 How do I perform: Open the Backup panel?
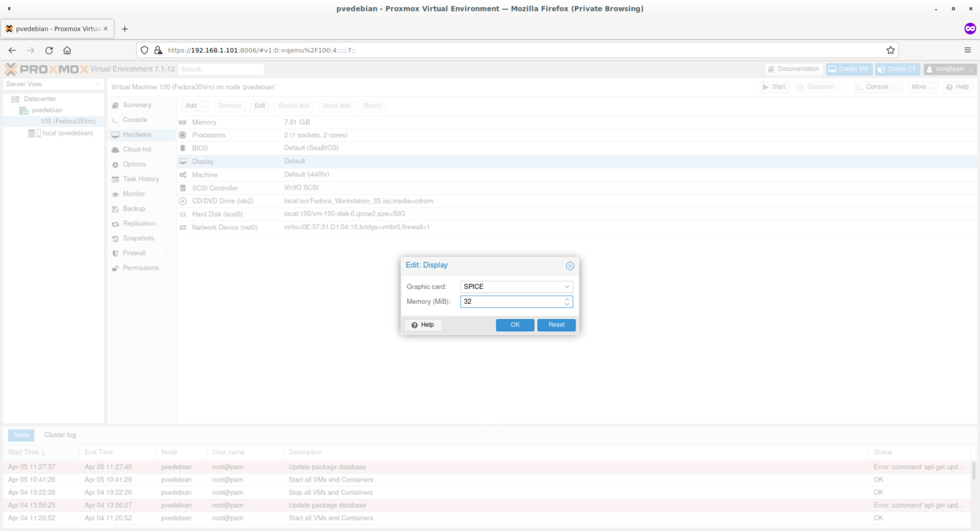(x=135, y=209)
